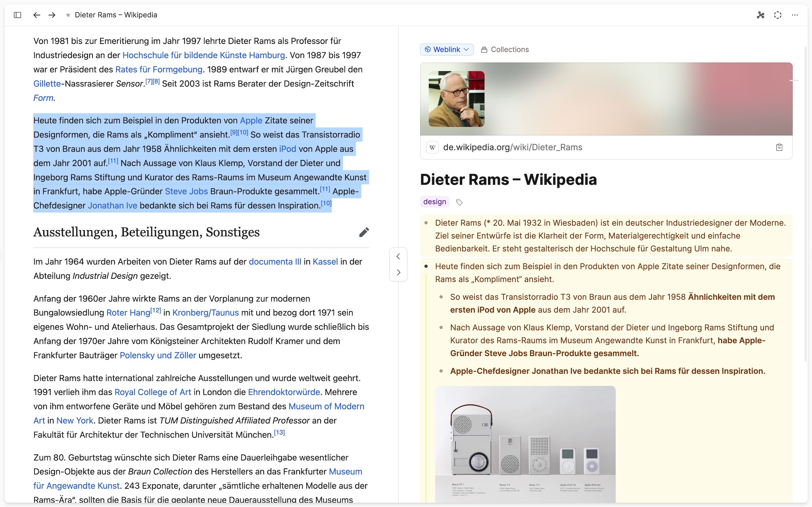
Task: Open the Roter Hang link
Action: pos(128,312)
